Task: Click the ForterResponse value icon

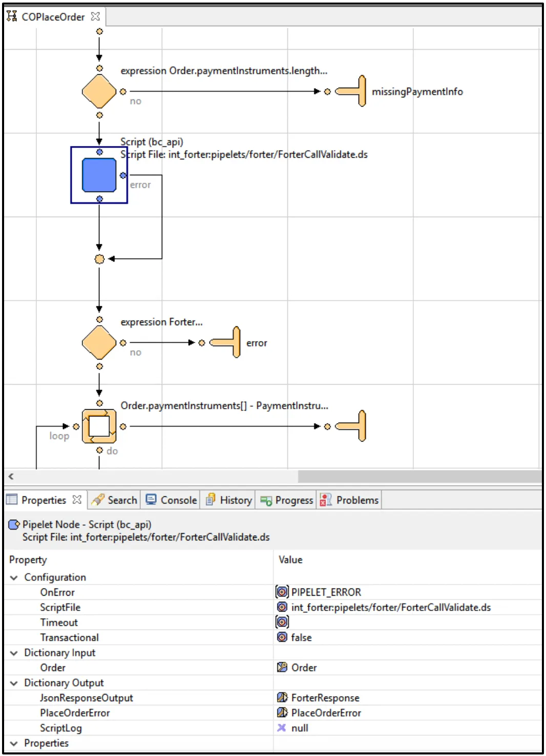Action: 282,698
